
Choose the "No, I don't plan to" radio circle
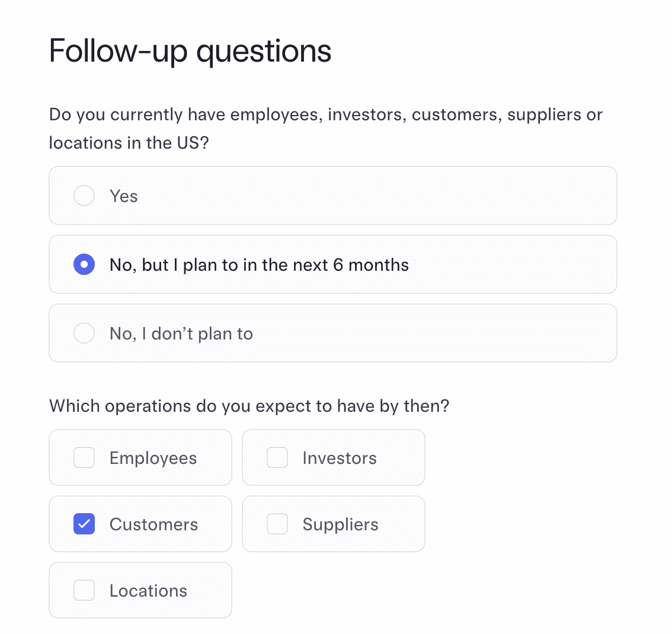click(x=84, y=333)
